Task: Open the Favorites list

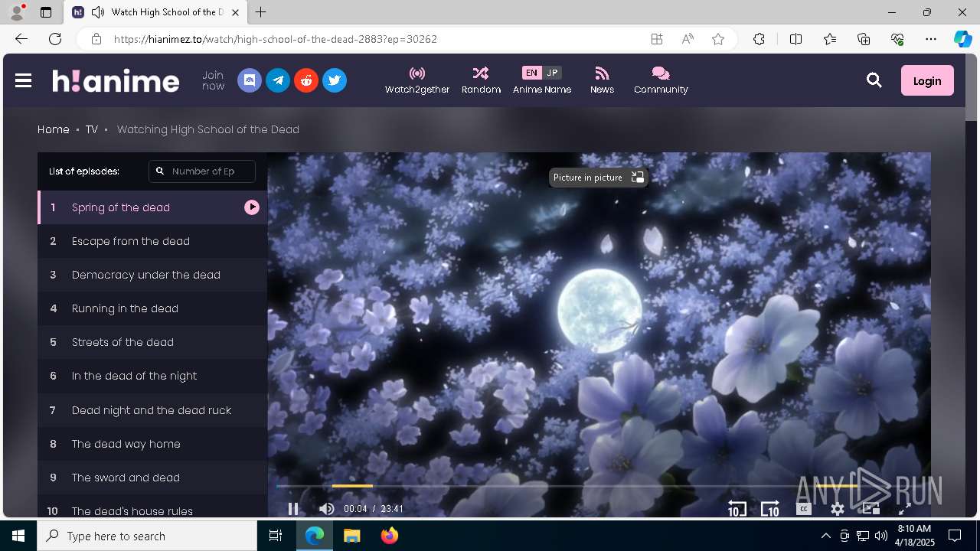Action: (830, 39)
